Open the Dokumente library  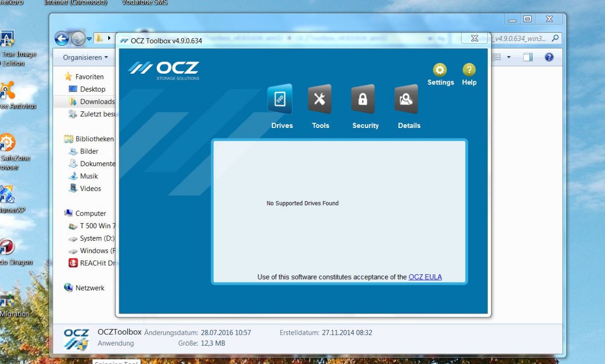(97, 163)
